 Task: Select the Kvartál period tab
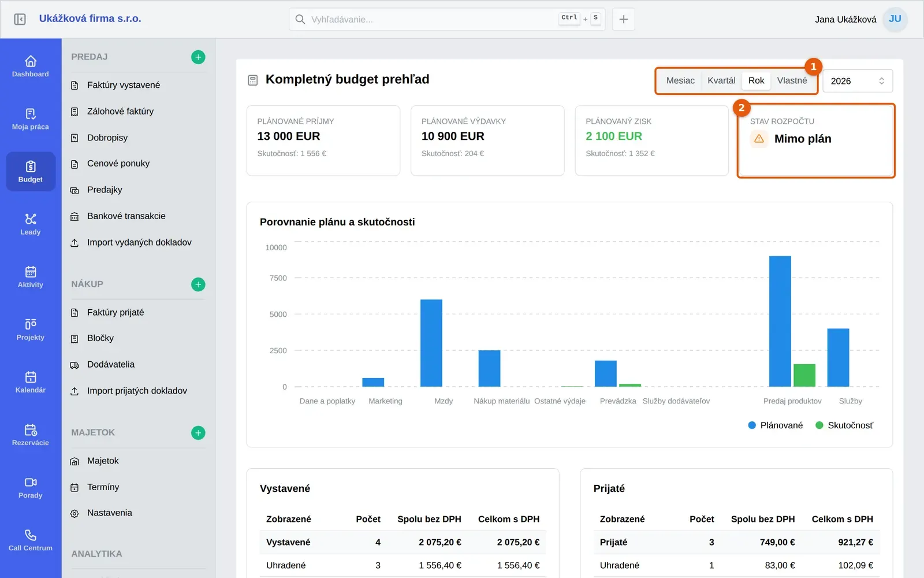721,81
